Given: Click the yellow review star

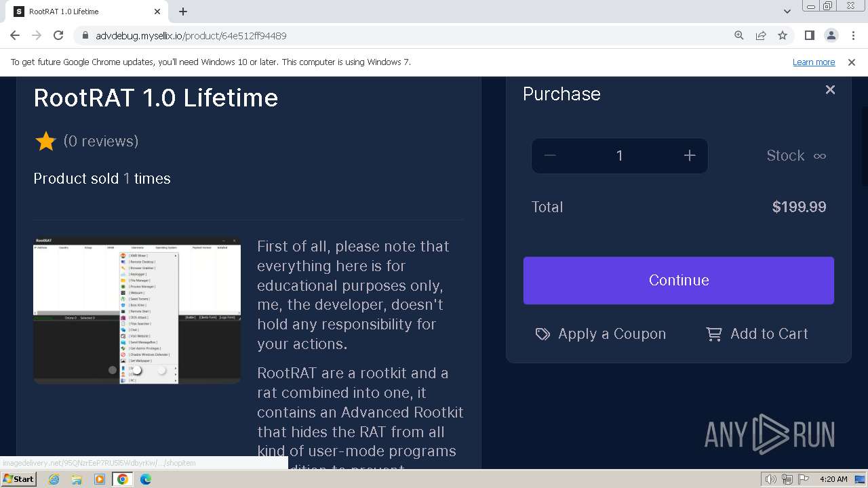Looking at the screenshot, I should [45, 141].
